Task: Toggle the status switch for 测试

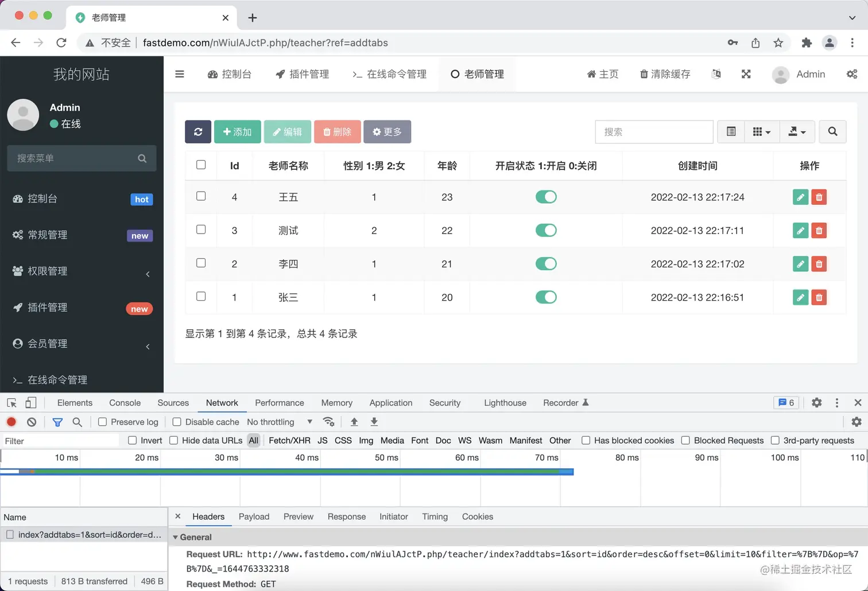Action: tap(546, 231)
